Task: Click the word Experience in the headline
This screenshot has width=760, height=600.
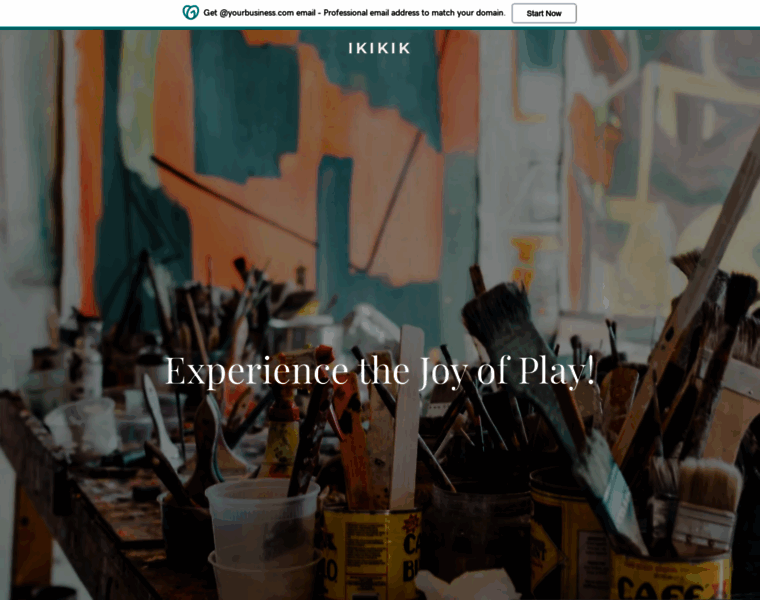Action: 257,371
